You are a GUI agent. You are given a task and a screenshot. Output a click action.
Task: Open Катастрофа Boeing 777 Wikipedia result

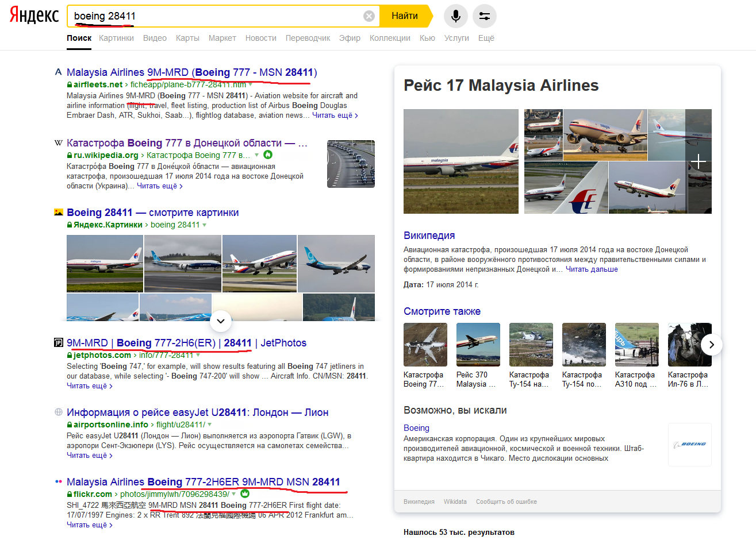click(187, 143)
